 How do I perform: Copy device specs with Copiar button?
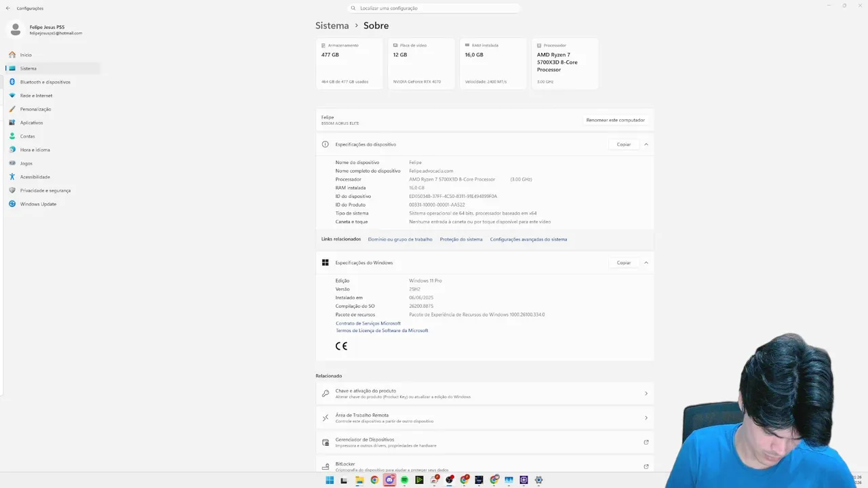click(624, 144)
